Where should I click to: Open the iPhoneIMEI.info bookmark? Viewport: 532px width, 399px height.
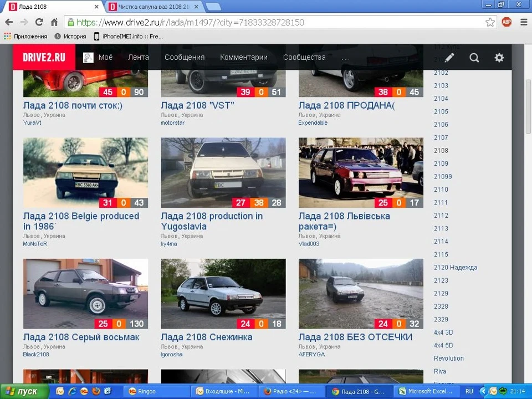129,37
